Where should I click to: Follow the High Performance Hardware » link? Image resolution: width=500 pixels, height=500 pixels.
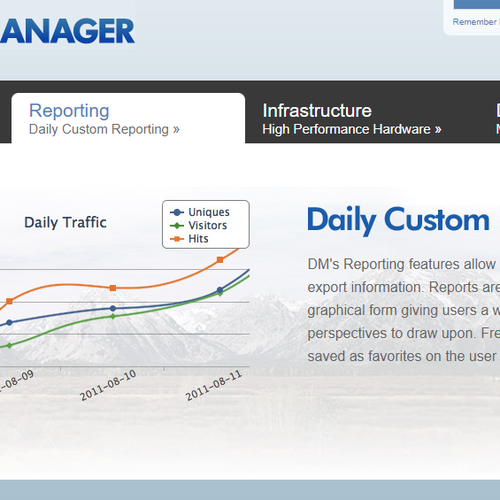tap(352, 129)
